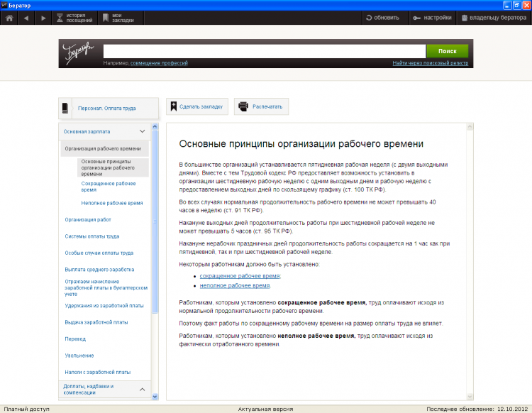The height and width of the screenshot is (413, 532).
Task: Click the article heading Основные принципы
Action: pyautogui.click(x=301, y=144)
